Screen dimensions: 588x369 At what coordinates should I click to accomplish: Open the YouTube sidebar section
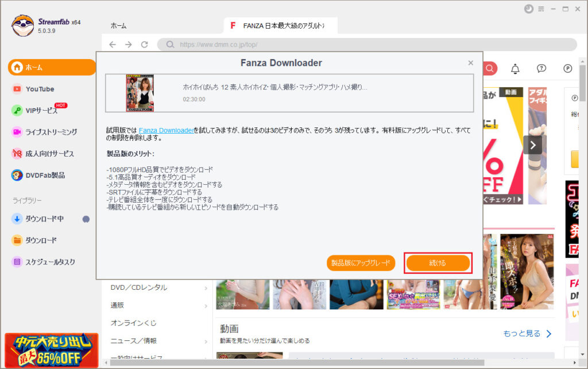[x=40, y=89]
